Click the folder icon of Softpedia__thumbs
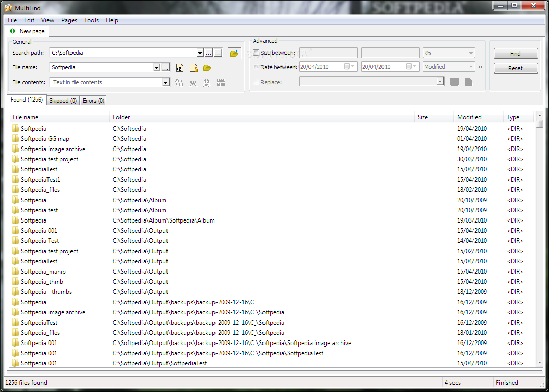 click(15, 291)
